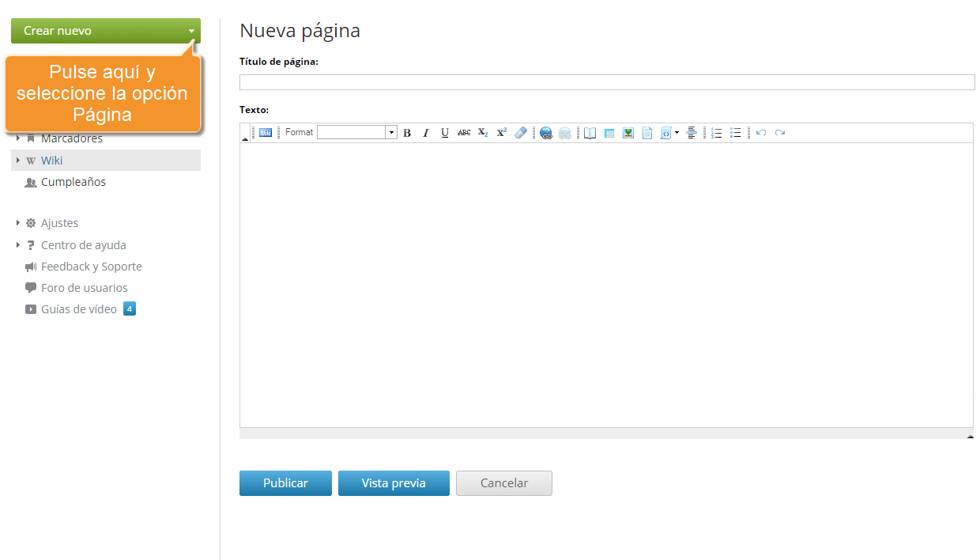Open Cumpleaños in the sidebar

[73, 182]
